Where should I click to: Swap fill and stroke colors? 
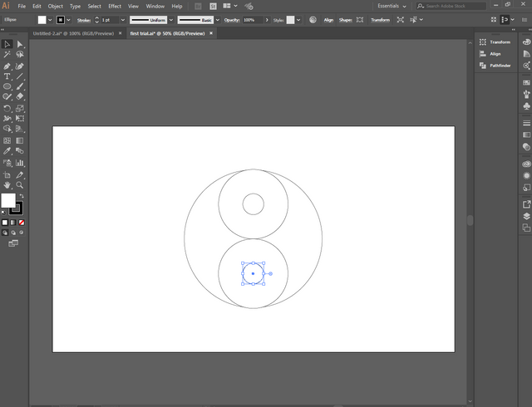22,196
